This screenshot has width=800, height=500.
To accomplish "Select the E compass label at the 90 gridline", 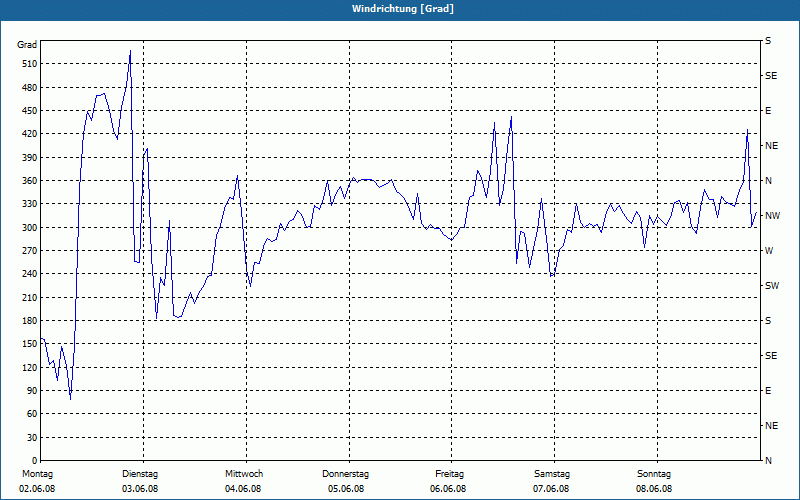I will tap(768, 391).
